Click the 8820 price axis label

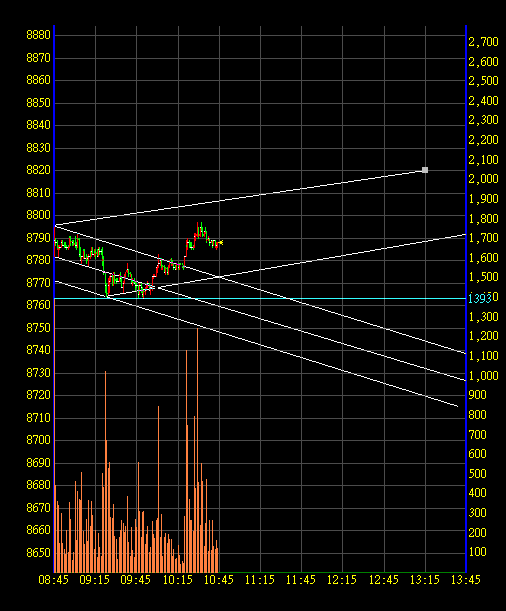pyautogui.click(x=39, y=170)
